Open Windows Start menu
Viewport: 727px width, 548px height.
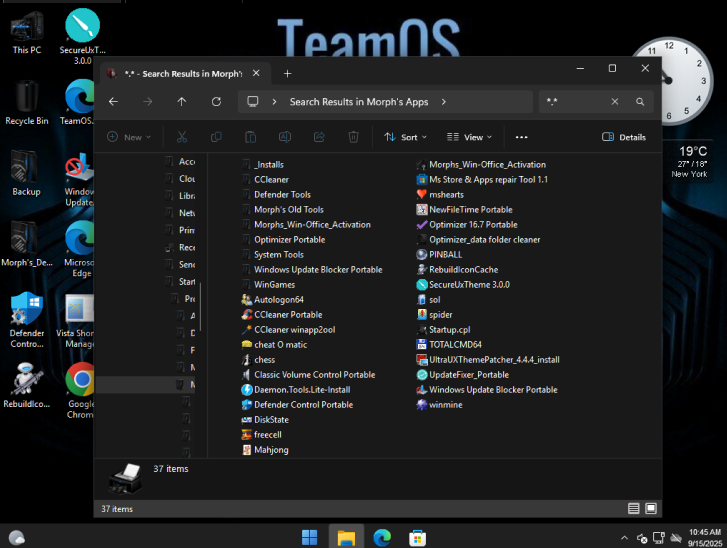click(309, 538)
